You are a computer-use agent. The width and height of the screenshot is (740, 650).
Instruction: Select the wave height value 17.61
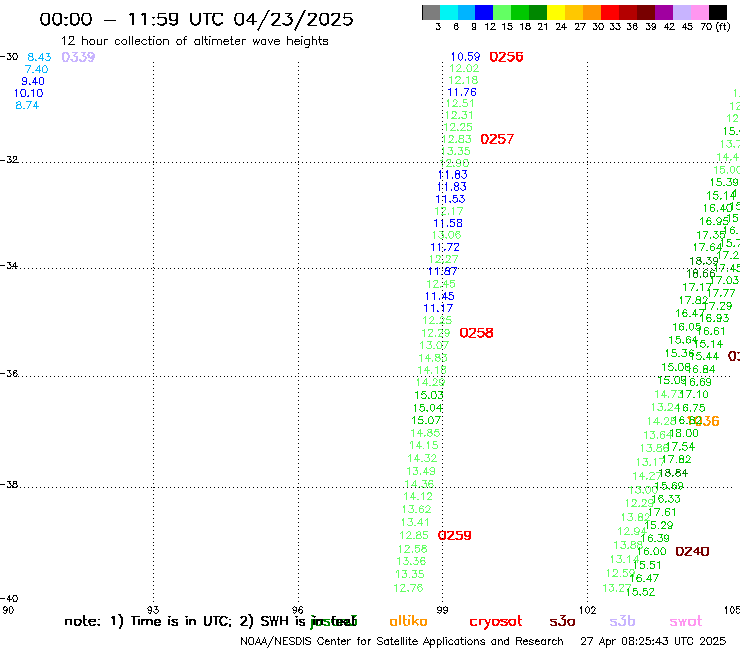point(662,513)
